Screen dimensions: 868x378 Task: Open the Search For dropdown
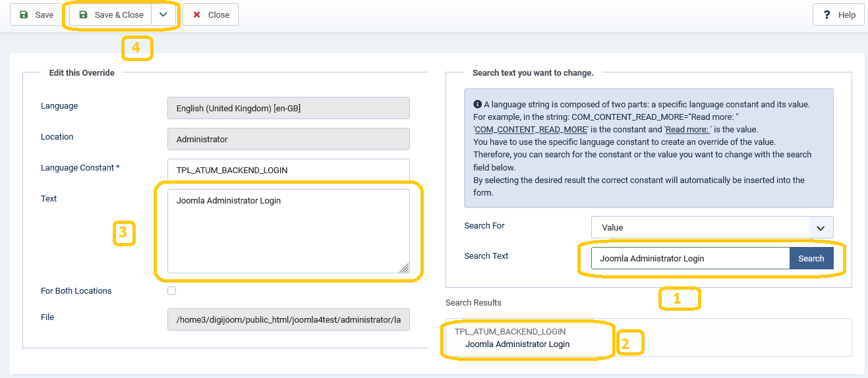(712, 227)
